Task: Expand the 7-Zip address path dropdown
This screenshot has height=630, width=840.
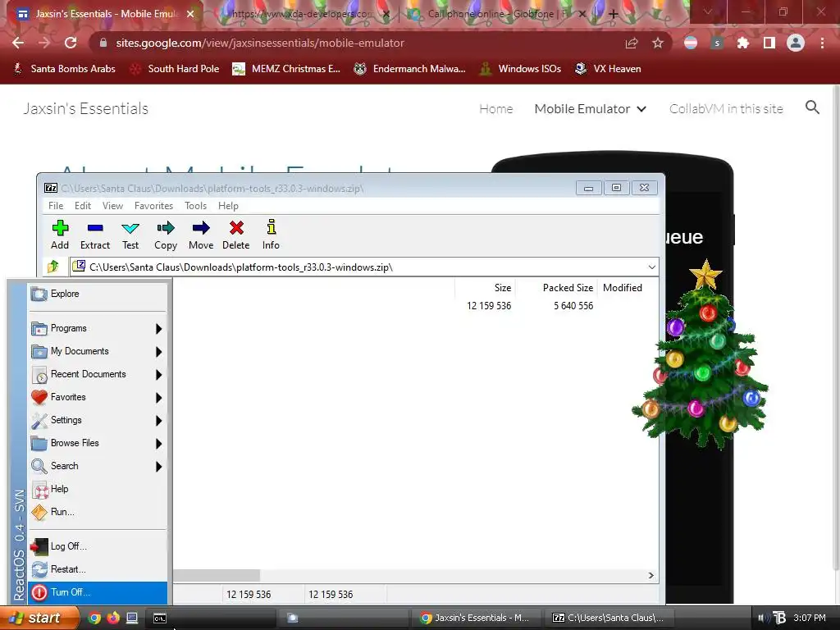Action: (x=651, y=267)
